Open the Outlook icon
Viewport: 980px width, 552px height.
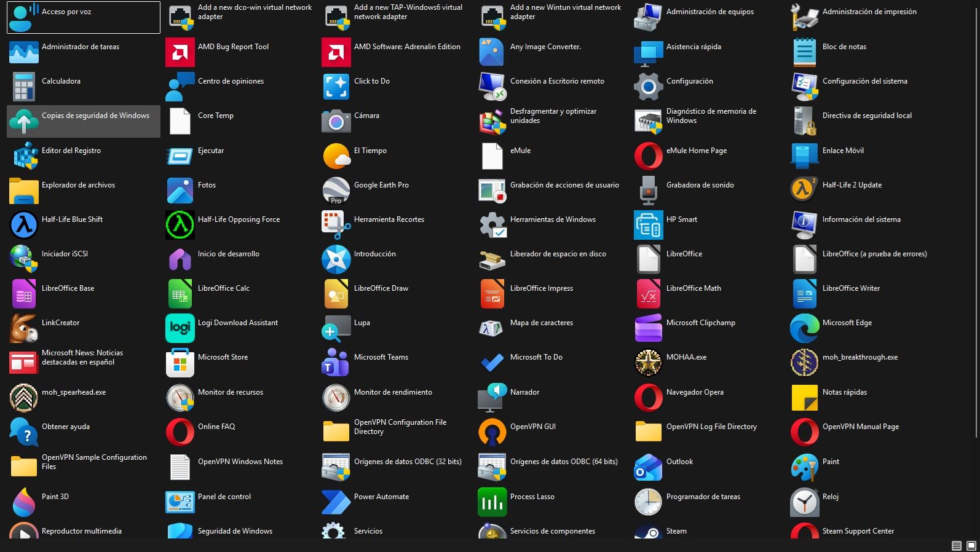pyautogui.click(x=649, y=467)
